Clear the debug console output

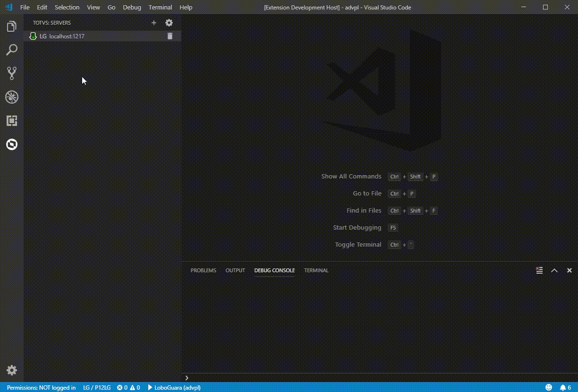coord(540,270)
